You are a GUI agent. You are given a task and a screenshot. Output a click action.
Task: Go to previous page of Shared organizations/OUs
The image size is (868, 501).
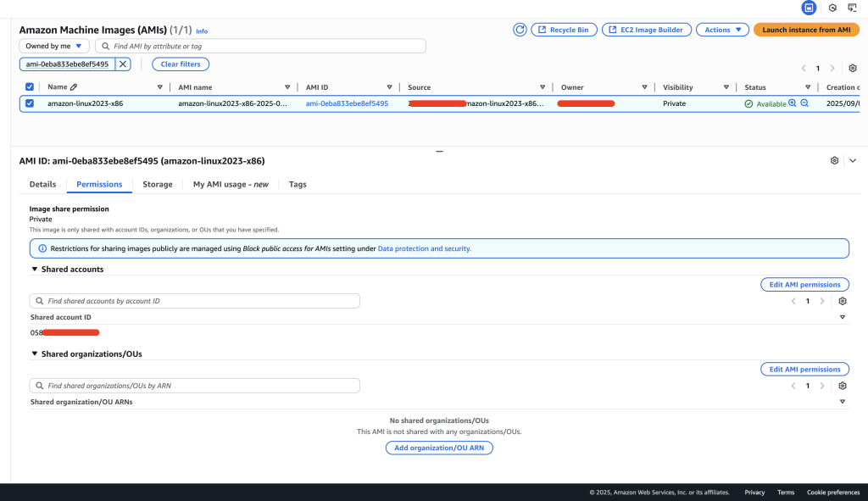pyautogui.click(x=793, y=386)
